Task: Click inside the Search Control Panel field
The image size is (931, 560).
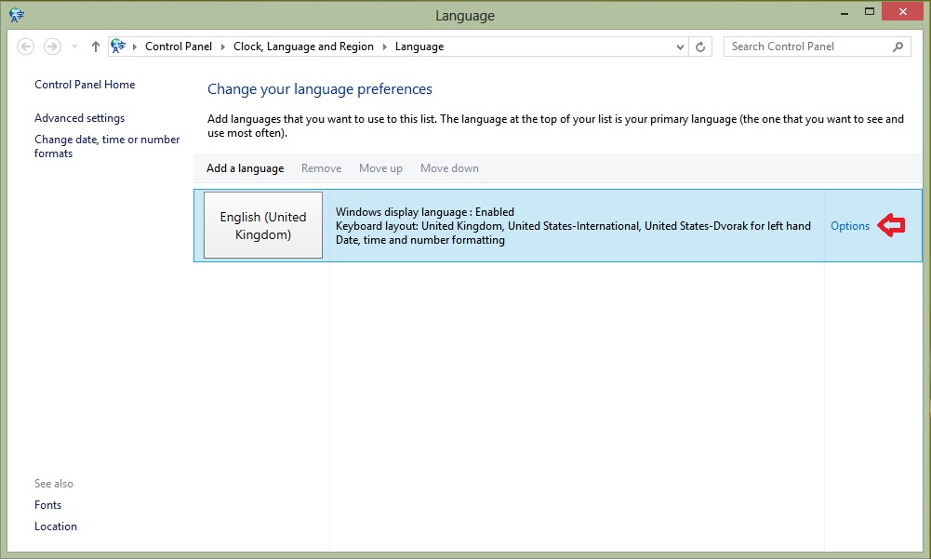Action: [x=800, y=46]
